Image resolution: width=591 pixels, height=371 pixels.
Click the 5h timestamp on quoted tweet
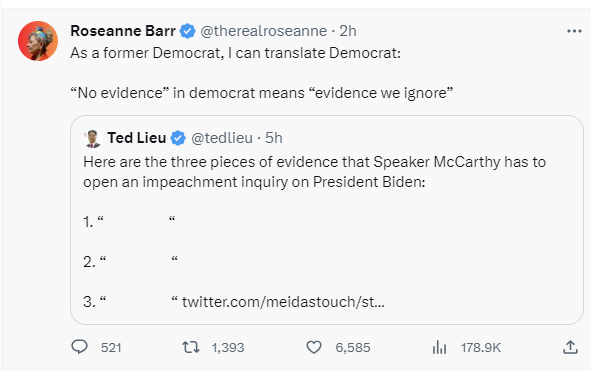coord(274,138)
